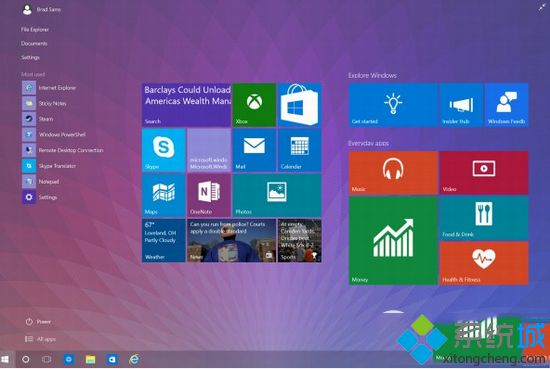Open the Photos tile

point(277,195)
